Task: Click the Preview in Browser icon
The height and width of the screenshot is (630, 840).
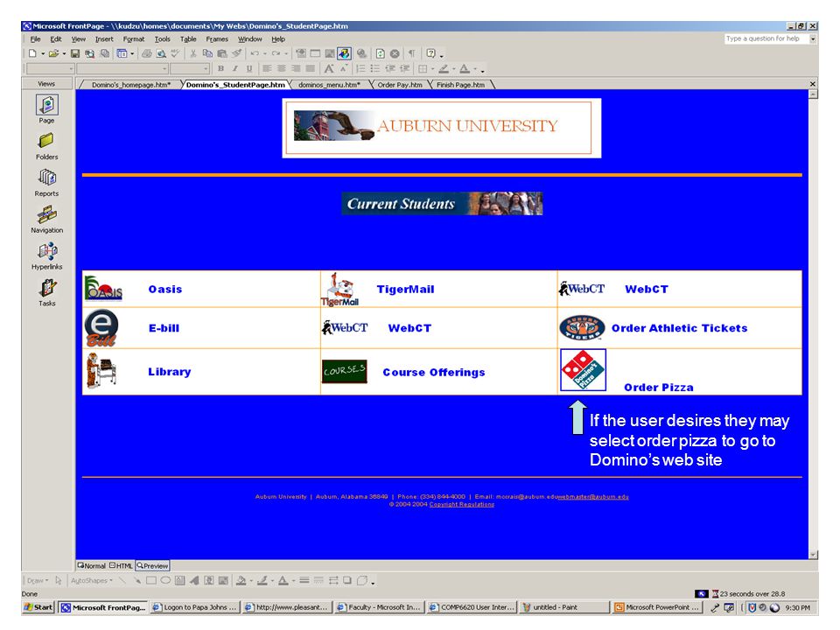Action: tap(161, 53)
